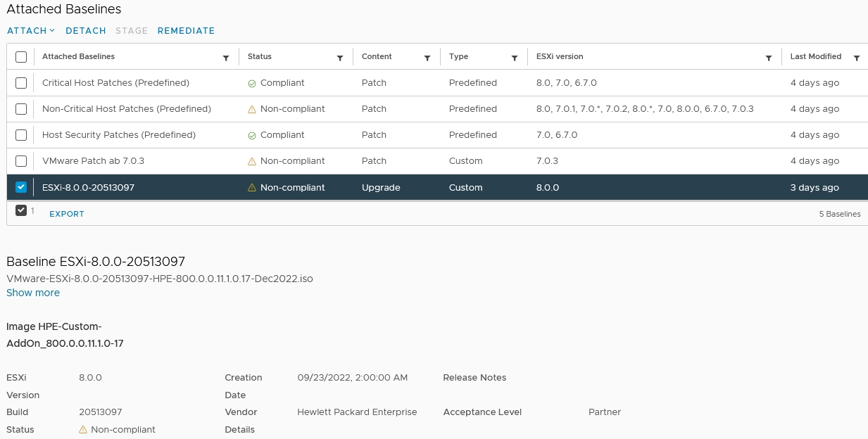This screenshot has width=868, height=439.
Task: Check the VMware Patch ab 7.0.3 checkbox
Action: click(21, 161)
